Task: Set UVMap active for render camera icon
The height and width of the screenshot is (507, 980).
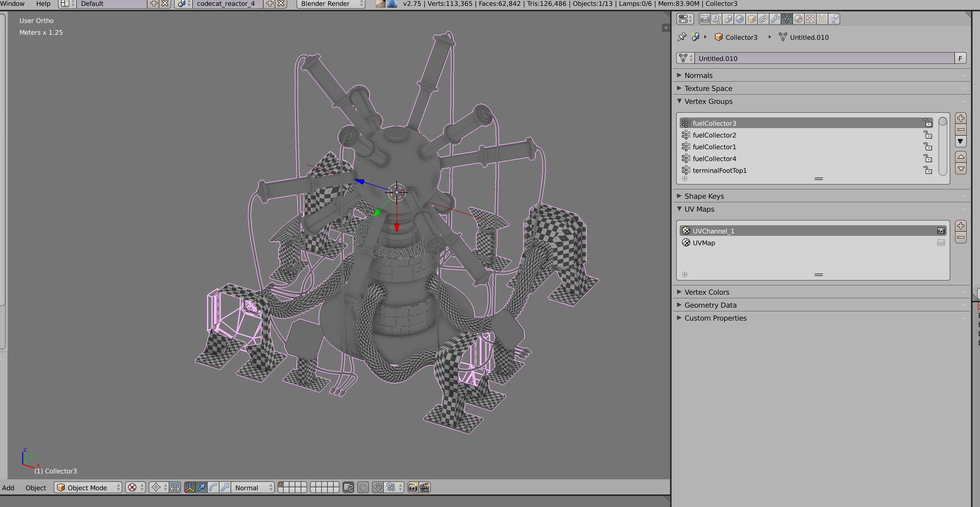Action: pyautogui.click(x=941, y=243)
